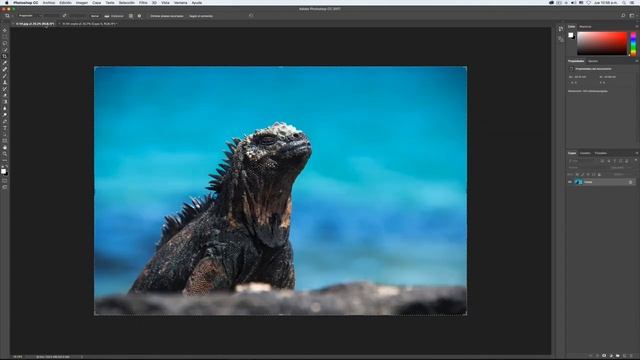Screen dimensions: 640x360
Task: Select the Zoom tool
Action: [x=5, y=154]
